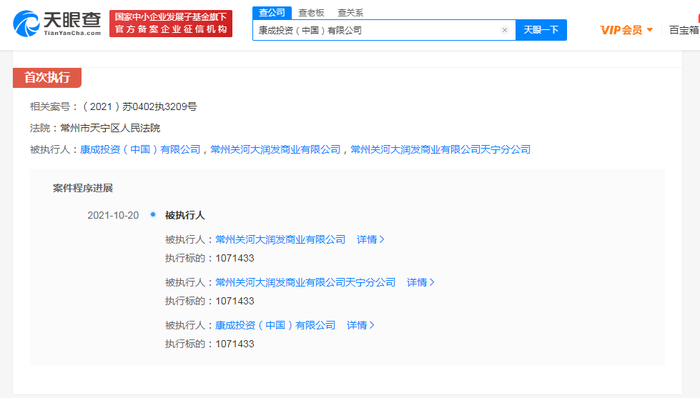700x398 pixels.
Task: Select the 查公司 tab
Action: (272, 12)
